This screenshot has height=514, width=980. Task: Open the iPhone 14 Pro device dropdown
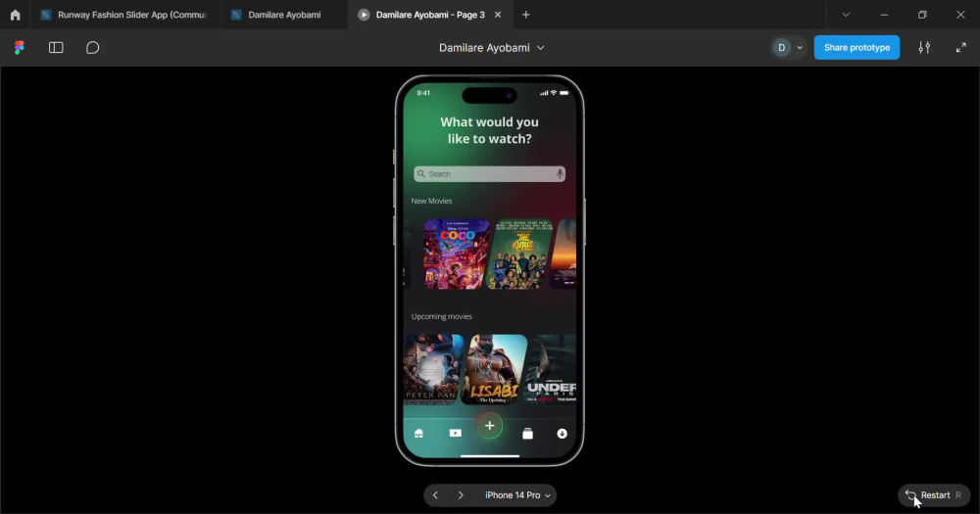[x=517, y=495]
